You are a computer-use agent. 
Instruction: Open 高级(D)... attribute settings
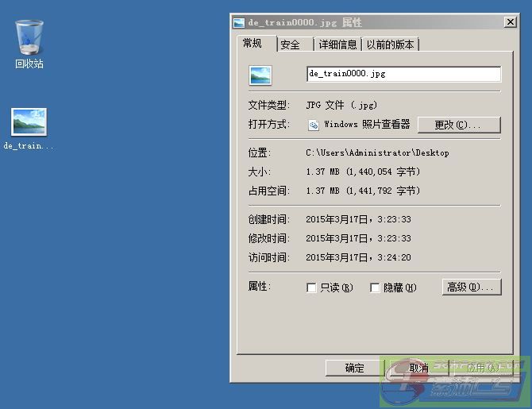[472, 287]
